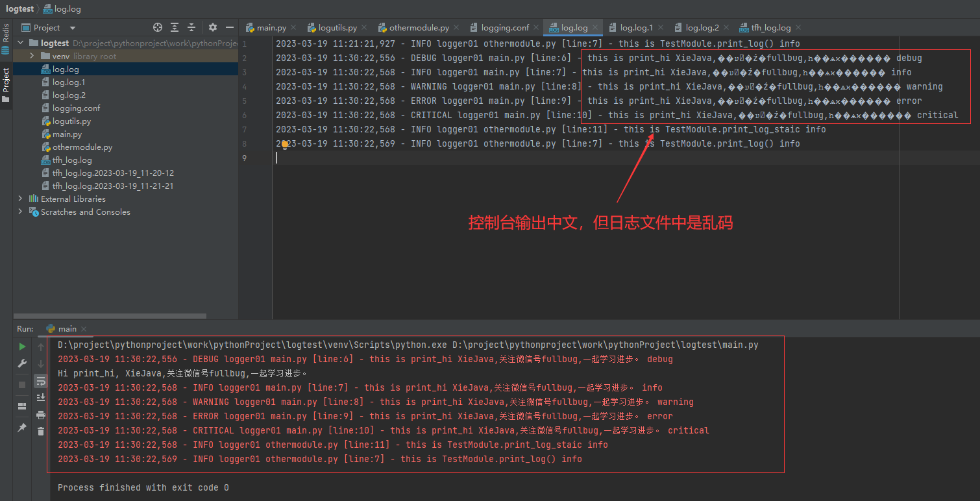Click the print console output icon

(41, 415)
